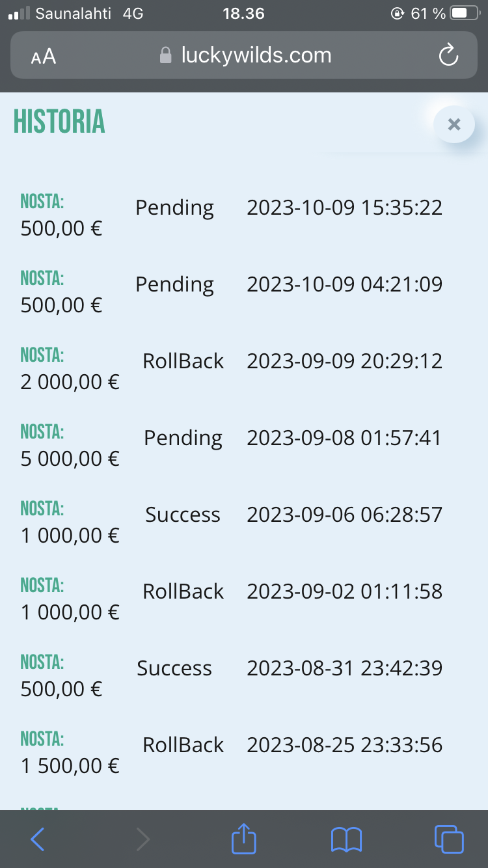The width and height of the screenshot is (488, 868).
Task: Open the Safari share sheet icon
Action: pos(244,838)
